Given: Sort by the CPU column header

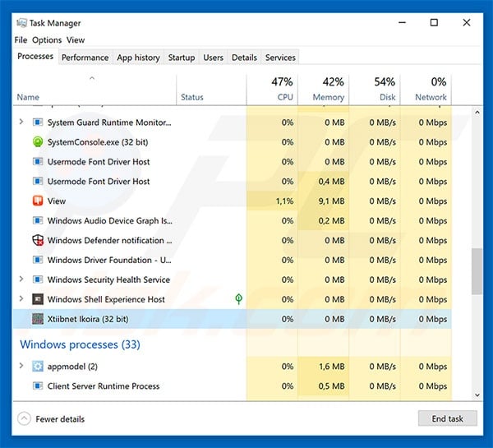Looking at the screenshot, I should 272,90.
